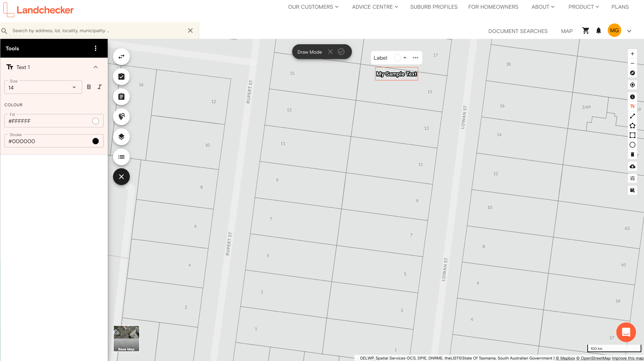Image resolution: width=644 pixels, height=361 pixels.
Task: Open the clipboard notes tool
Action: [x=121, y=97]
